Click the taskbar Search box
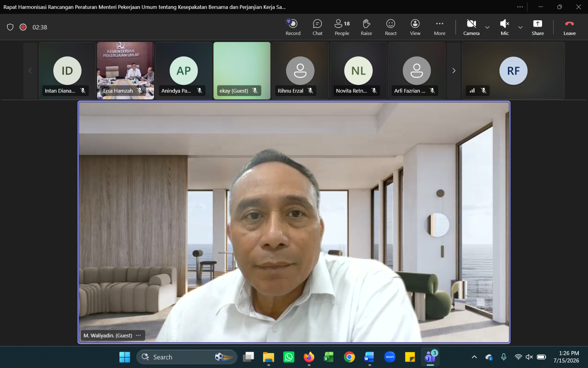 [187, 357]
